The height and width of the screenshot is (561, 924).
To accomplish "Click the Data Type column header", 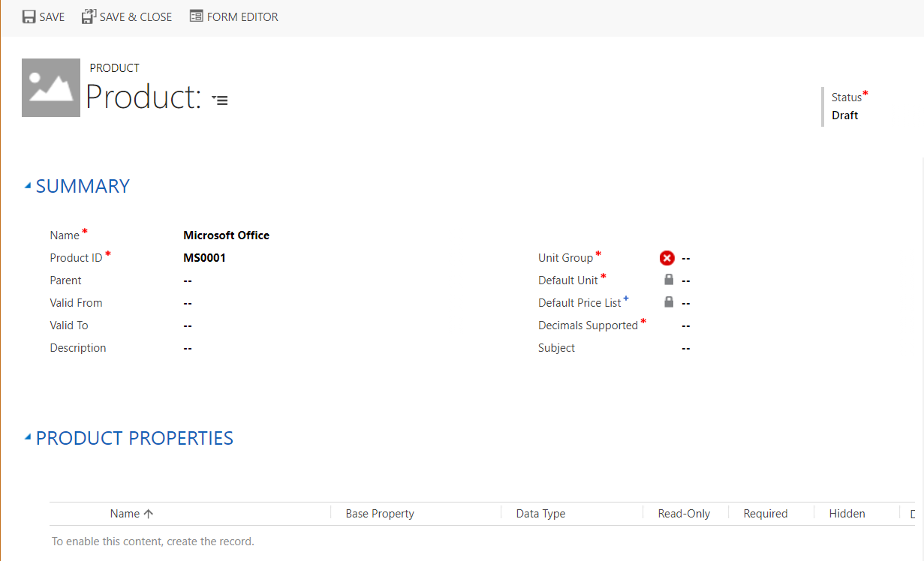I will coord(540,514).
